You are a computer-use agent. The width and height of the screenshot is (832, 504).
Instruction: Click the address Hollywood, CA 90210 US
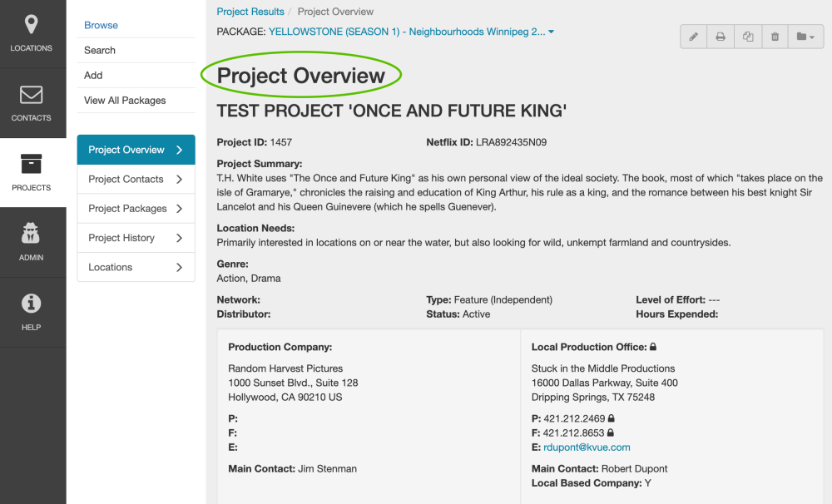point(285,398)
